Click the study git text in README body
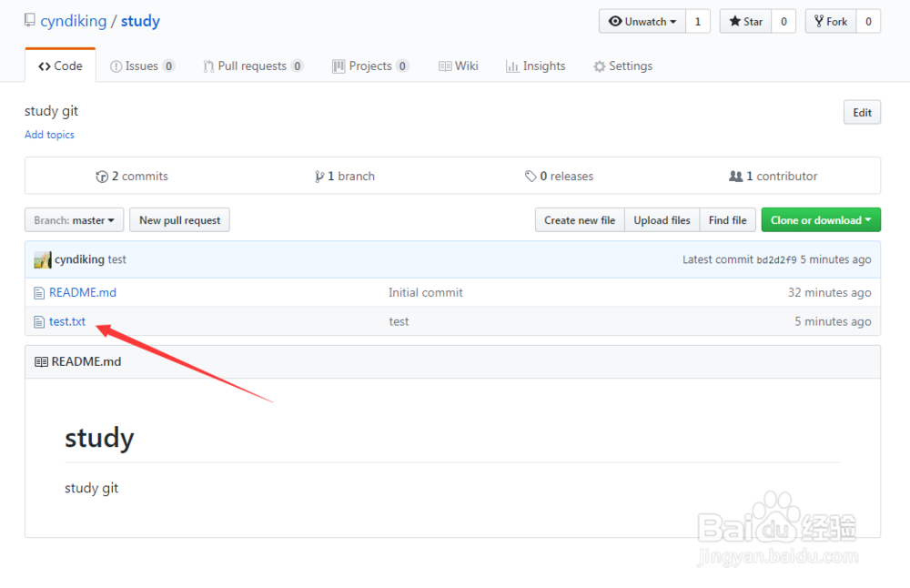Screen dimensions: 910x588 (x=91, y=488)
